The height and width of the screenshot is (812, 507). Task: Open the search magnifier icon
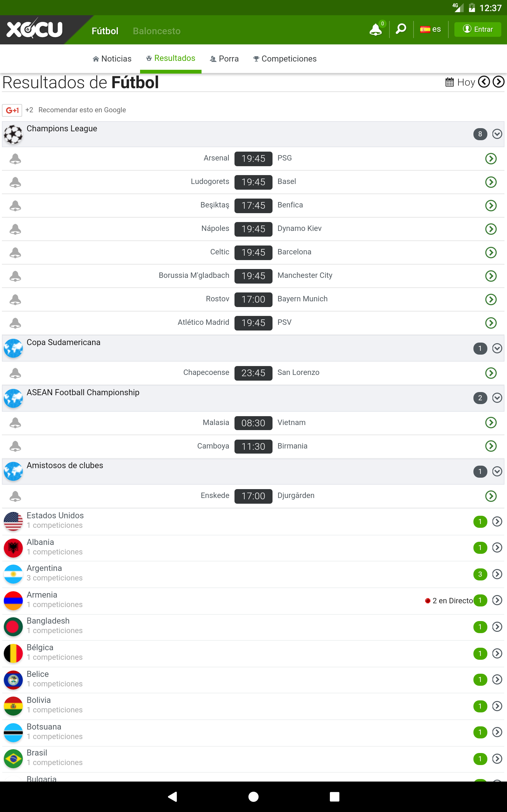click(401, 29)
